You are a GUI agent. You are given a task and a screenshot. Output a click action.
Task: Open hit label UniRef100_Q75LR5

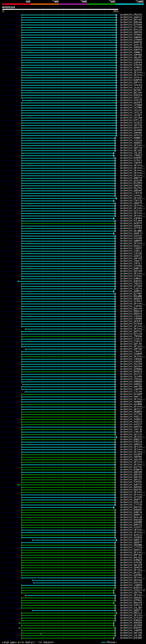pos(131,65)
